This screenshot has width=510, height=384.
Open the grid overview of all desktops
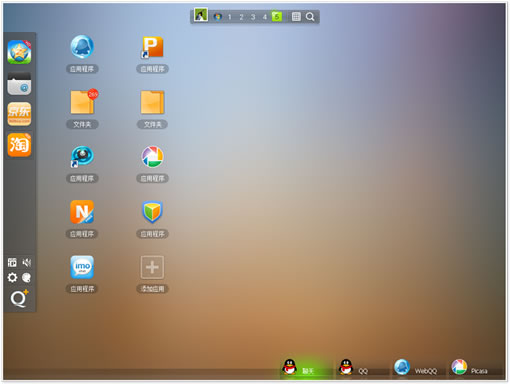[x=296, y=17]
